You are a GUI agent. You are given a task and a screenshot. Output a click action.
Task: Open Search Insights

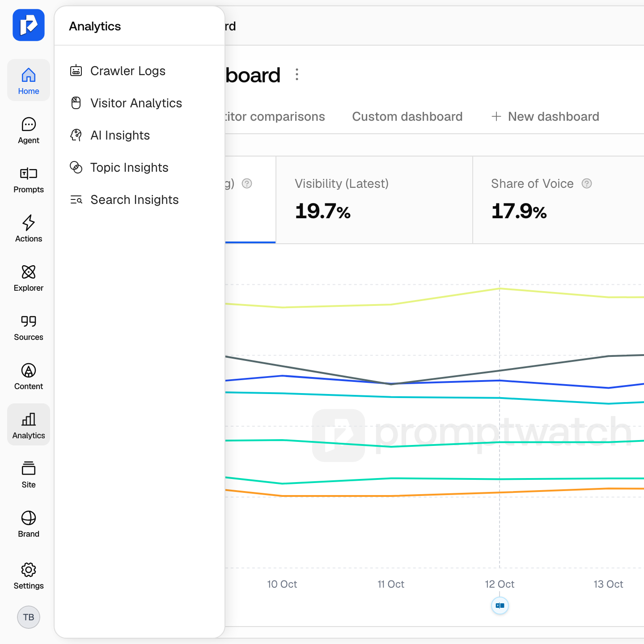point(140,199)
